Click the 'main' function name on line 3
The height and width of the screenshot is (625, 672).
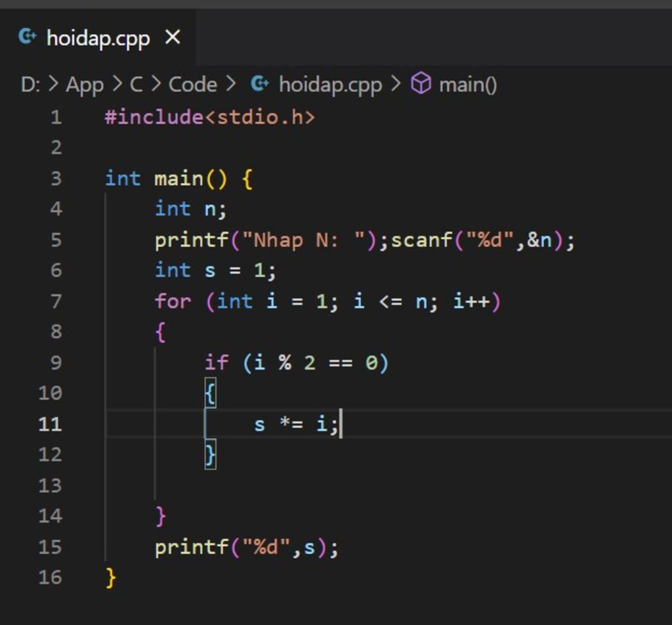(178, 179)
